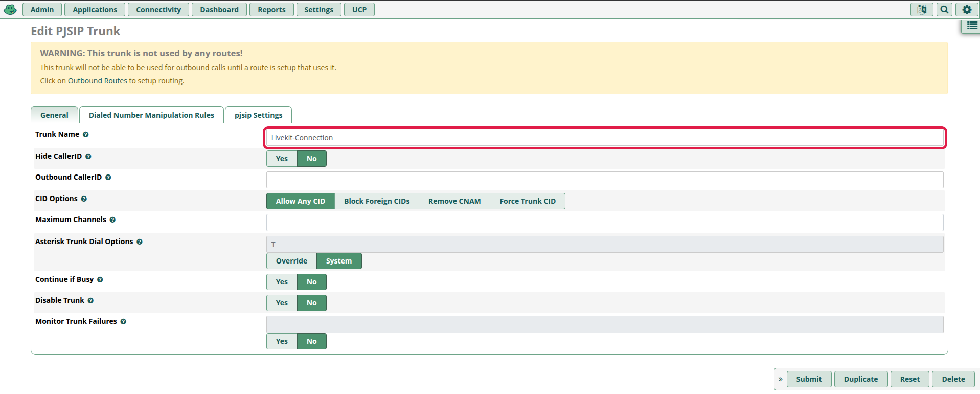The width and height of the screenshot is (980, 394).
Task: Select Block Foreign CIDs option
Action: click(x=377, y=201)
